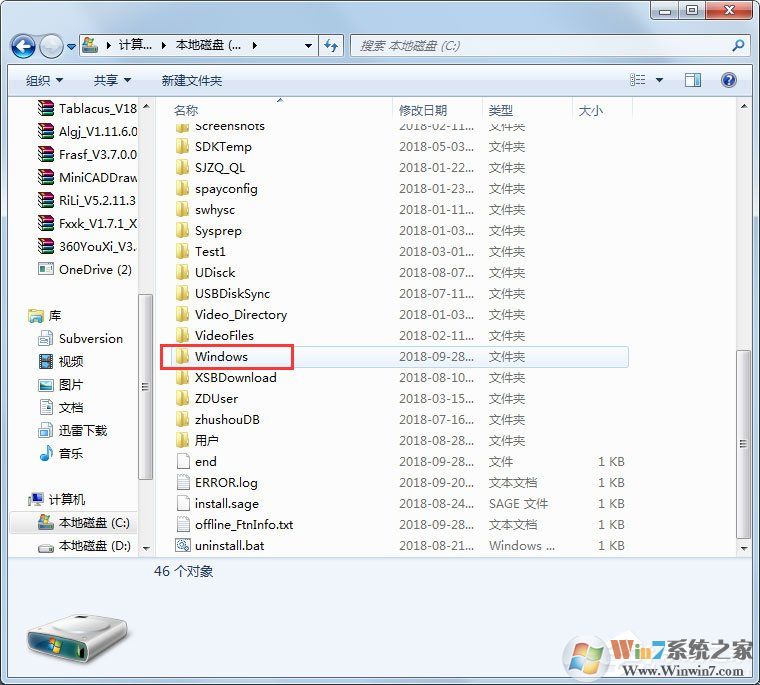Click 新建文件夹 button

(x=192, y=80)
